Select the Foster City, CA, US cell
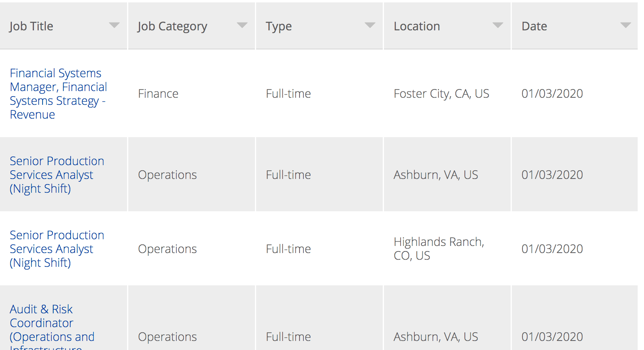This screenshot has height=350, width=644. click(441, 94)
